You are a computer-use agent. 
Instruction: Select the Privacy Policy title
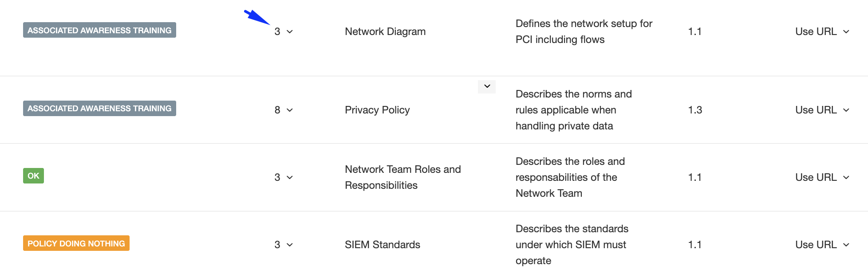coord(377,110)
